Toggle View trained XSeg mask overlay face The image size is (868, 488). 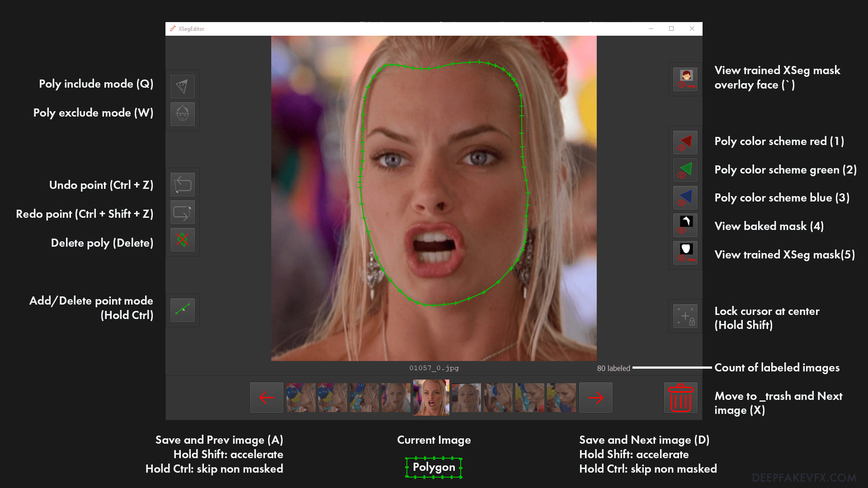pos(685,79)
